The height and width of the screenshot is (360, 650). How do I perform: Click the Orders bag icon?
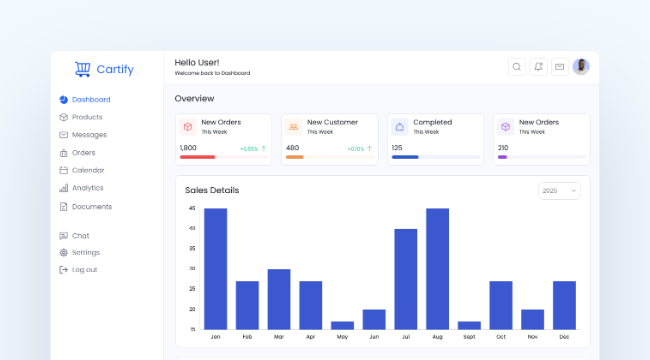[x=63, y=153]
